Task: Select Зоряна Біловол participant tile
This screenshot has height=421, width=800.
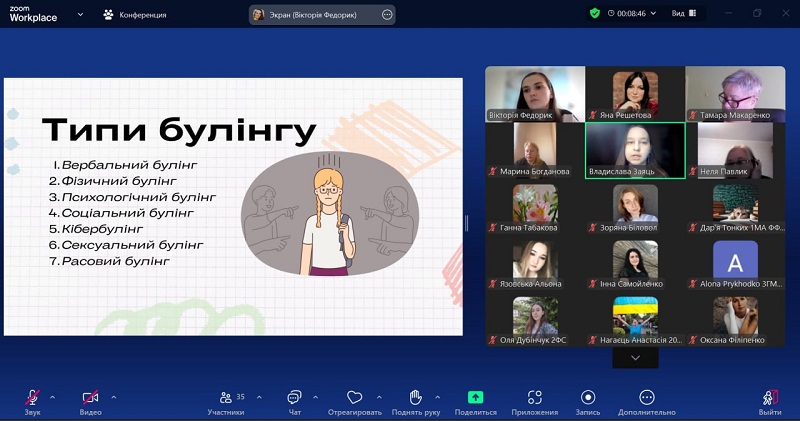Action: click(635, 206)
